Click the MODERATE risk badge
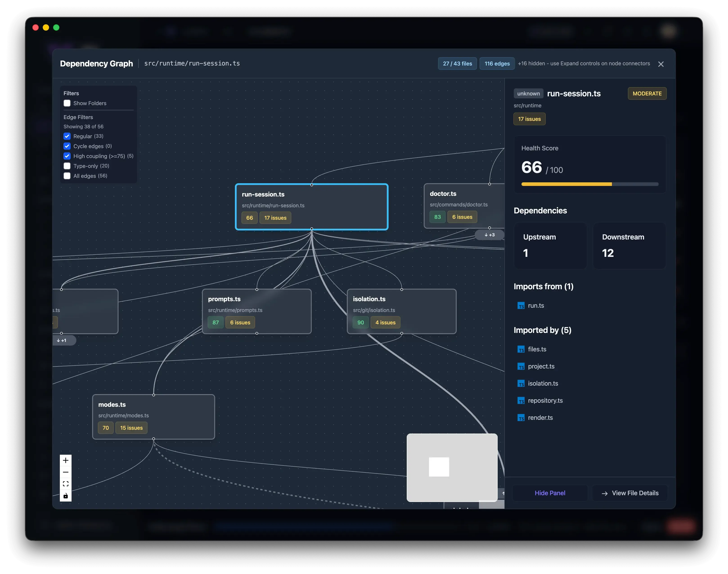 tap(647, 93)
